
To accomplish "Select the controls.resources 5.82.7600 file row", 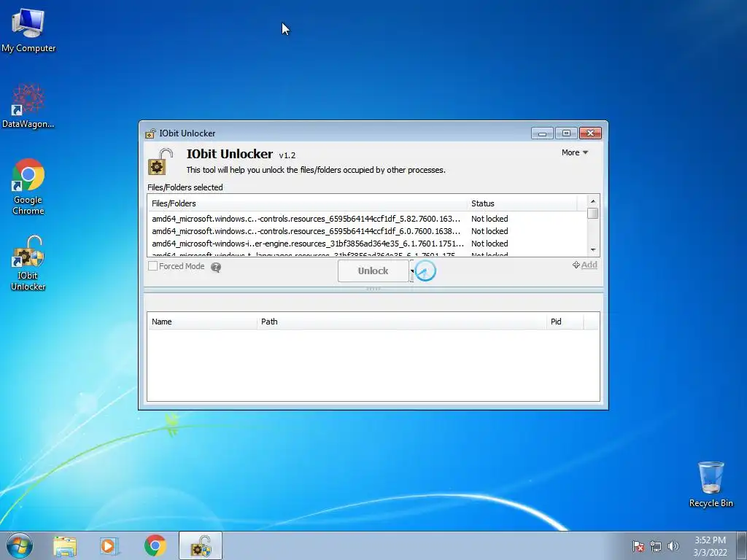I will (x=367, y=219).
